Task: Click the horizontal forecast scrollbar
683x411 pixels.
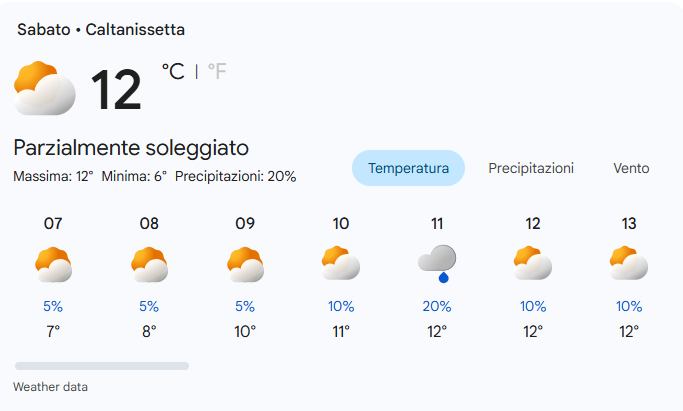Action: coord(101,366)
